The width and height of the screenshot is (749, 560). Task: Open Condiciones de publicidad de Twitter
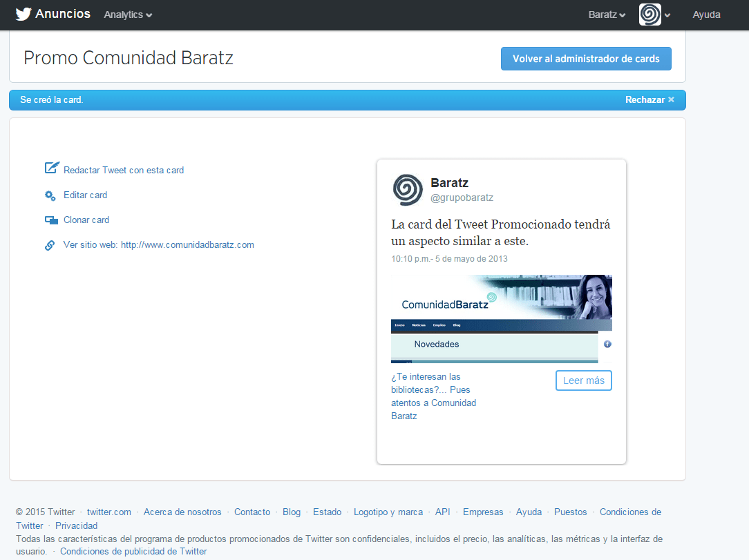tap(133, 552)
